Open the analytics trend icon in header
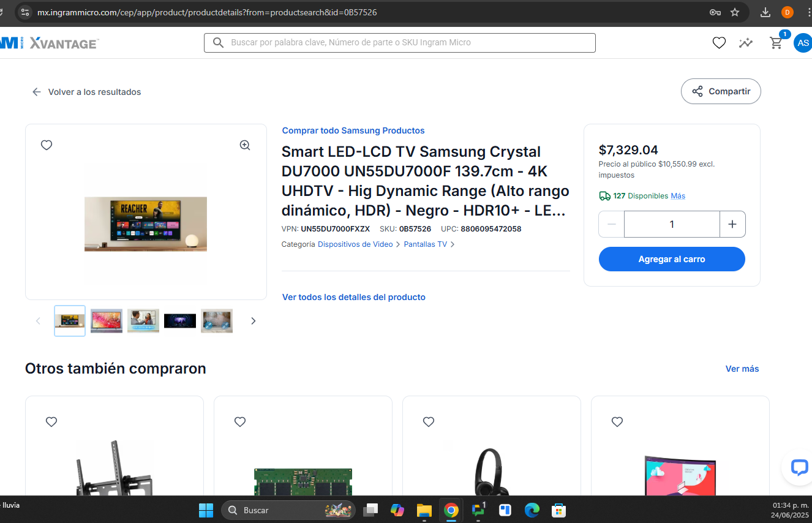Image resolution: width=812 pixels, height=523 pixels. pos(746,43)
